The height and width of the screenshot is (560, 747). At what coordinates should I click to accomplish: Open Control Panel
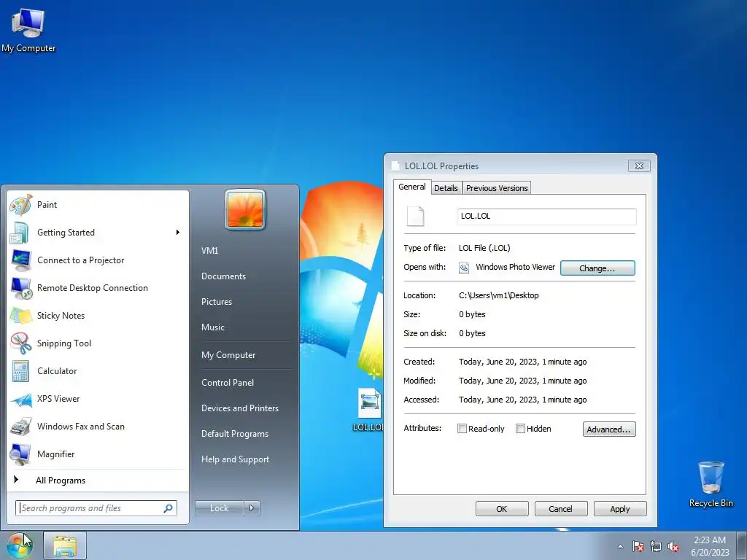(228, 383)
